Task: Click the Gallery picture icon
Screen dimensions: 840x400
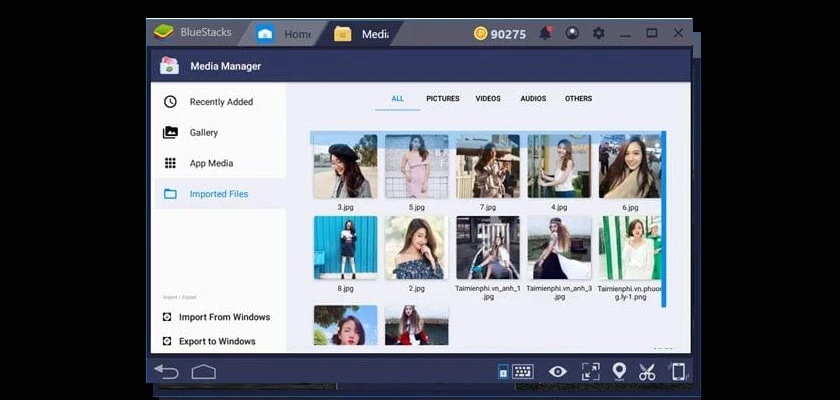Action: (x=170, y=132)
